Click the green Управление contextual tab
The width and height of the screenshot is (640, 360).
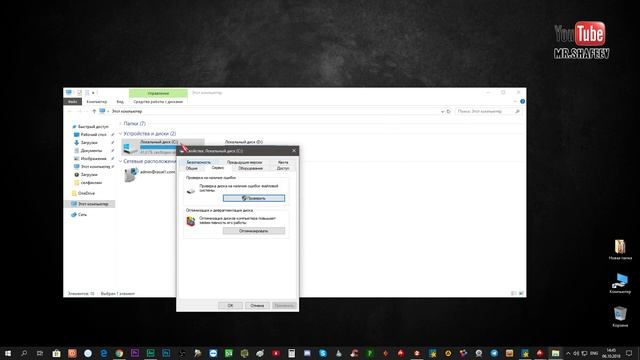[158, 93]
